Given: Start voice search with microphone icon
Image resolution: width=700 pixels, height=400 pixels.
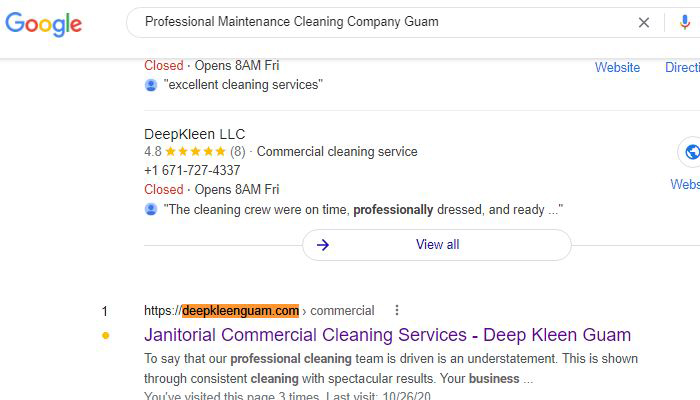Looking at the screenshot, I should 684,22.
